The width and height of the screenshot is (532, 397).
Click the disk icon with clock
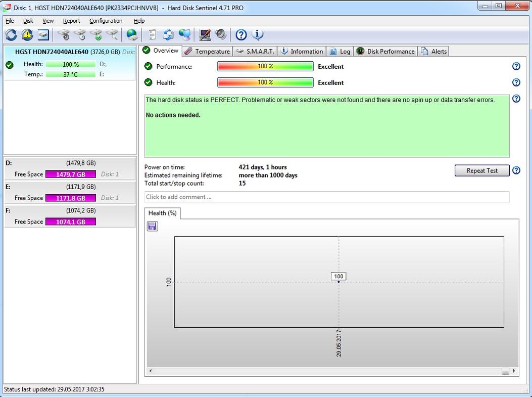[x=80, y=34]
